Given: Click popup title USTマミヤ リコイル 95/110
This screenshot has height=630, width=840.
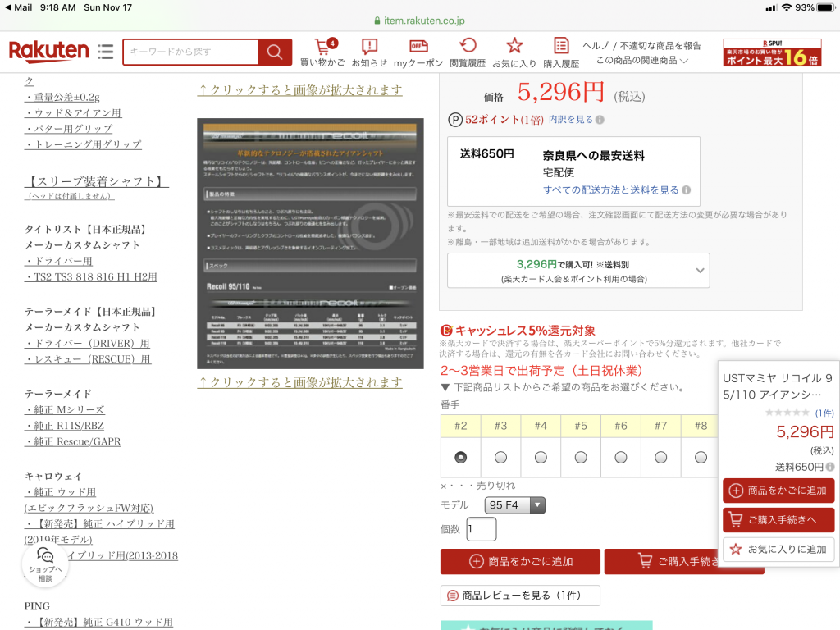Looking at the screenshot, I should pos(778,386).
